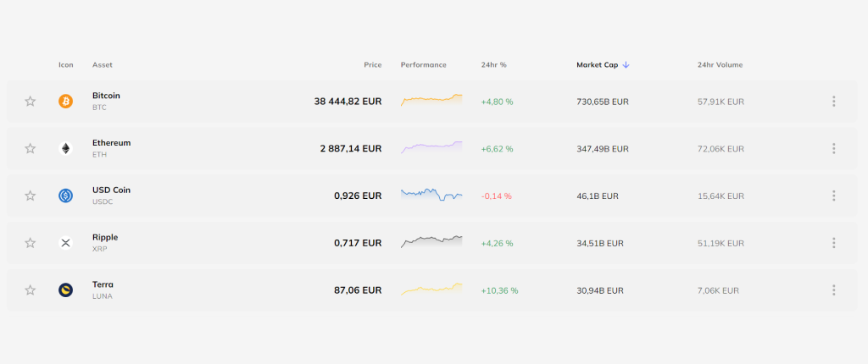Click the 72,06K EUR volume value
The height and width of the screenshot is (364, 868).
click(721, 149)
